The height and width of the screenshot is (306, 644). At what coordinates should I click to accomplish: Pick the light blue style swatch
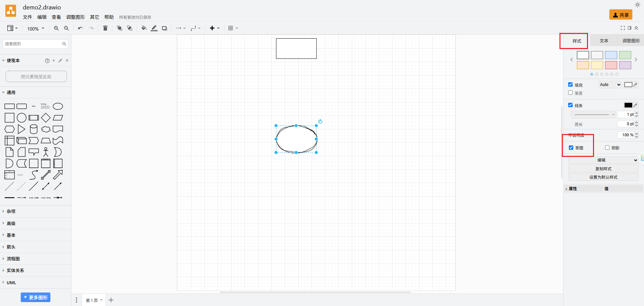coord(611,55)
